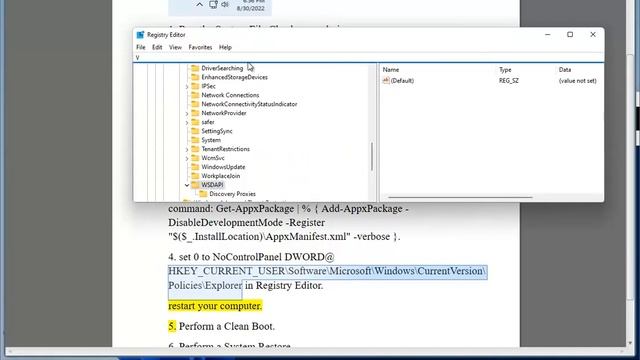The width and height of the screenshot is (640, 360).
Task: Select the Network Connections key label
Action: [230, 95]
